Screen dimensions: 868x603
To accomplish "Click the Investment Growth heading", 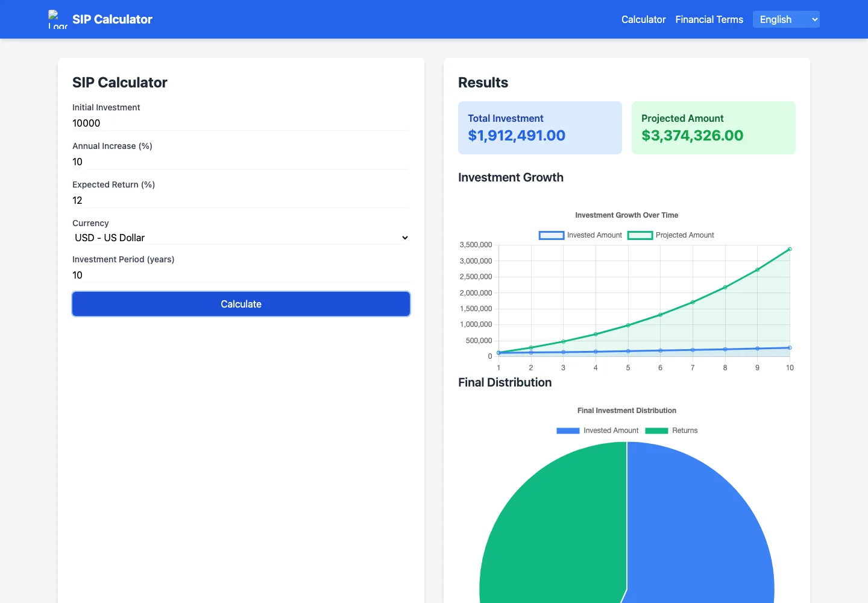I will click(511, 177).
